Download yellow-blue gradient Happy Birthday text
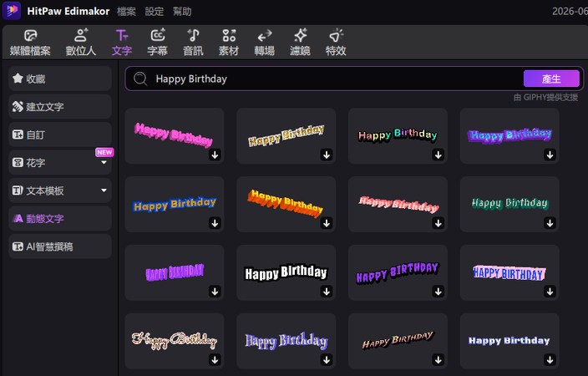588x376 pixels. (x=215, y=223)
